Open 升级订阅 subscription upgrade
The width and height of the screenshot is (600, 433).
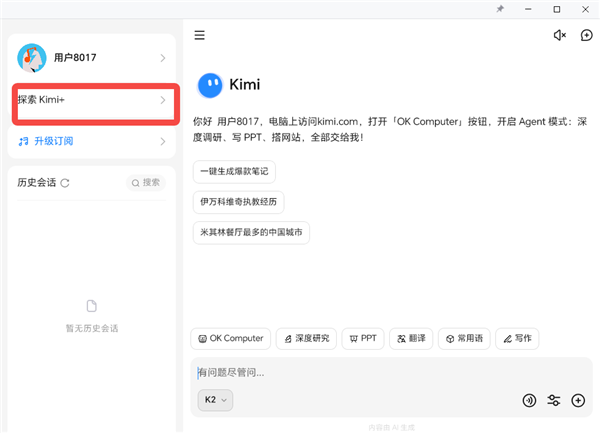92,142
